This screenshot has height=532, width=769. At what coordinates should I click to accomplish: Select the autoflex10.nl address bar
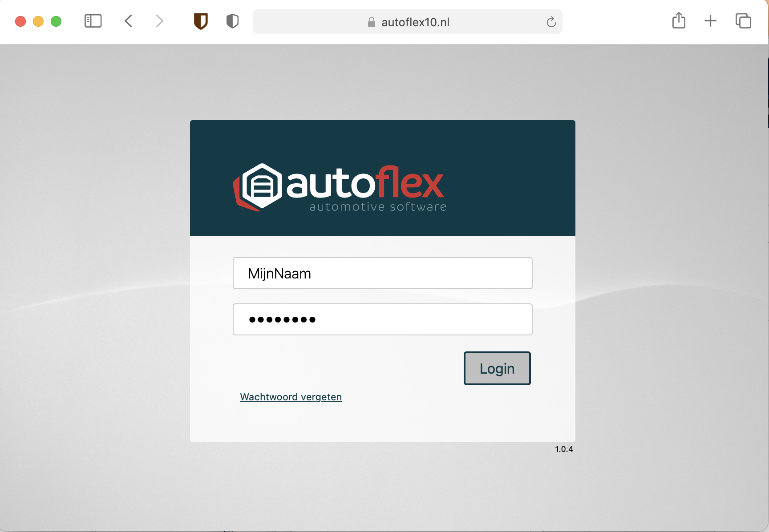pos(415,22)
